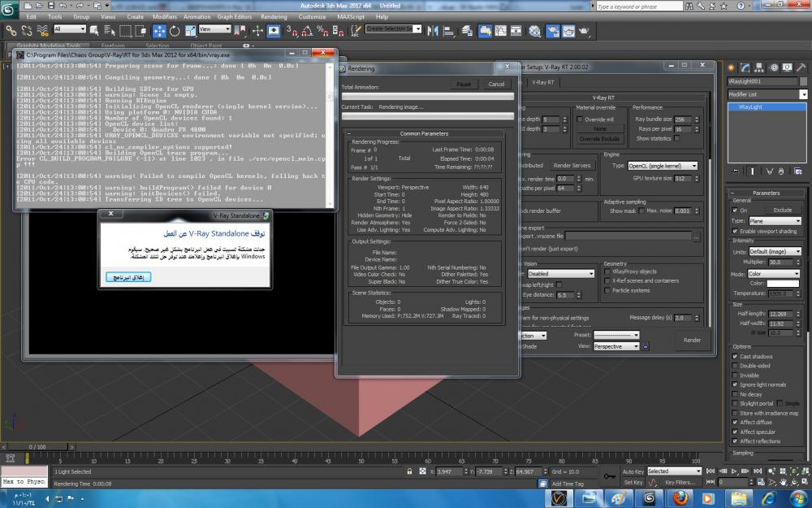Select the Rectangular Selection Region tool
The height and width of the screenshot is (508, 812).
(x=125, y=31)
